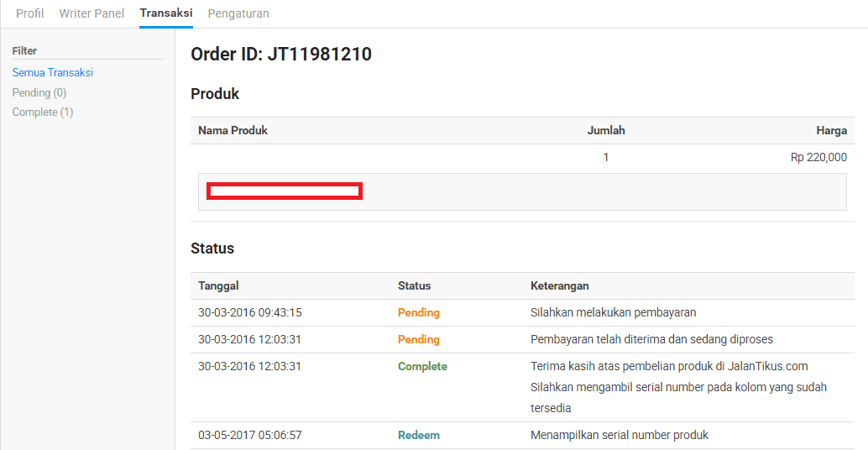Viewport: 868px width, 450px height.
Task: Click the Order ID JT11981210 heading
Action: pos(281,55)
